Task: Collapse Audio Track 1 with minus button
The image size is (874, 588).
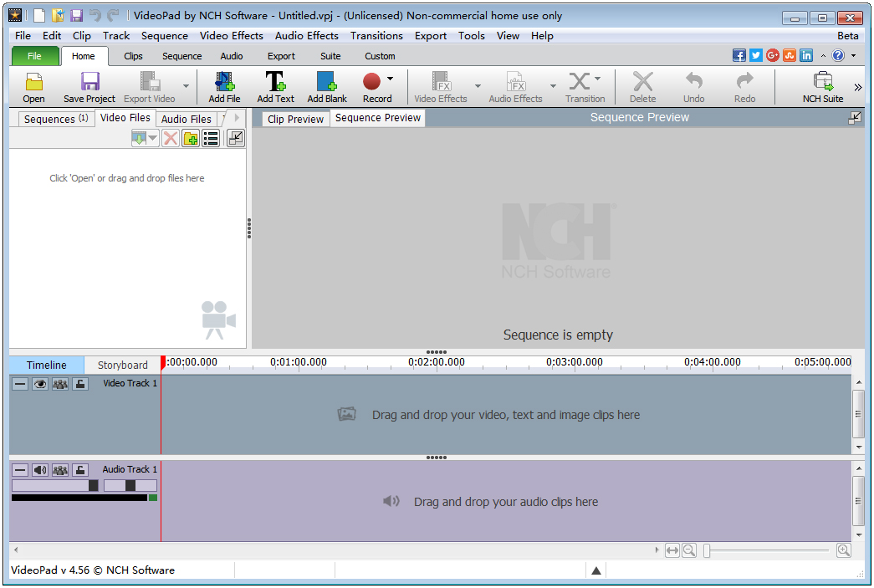Action: [20, 470]
